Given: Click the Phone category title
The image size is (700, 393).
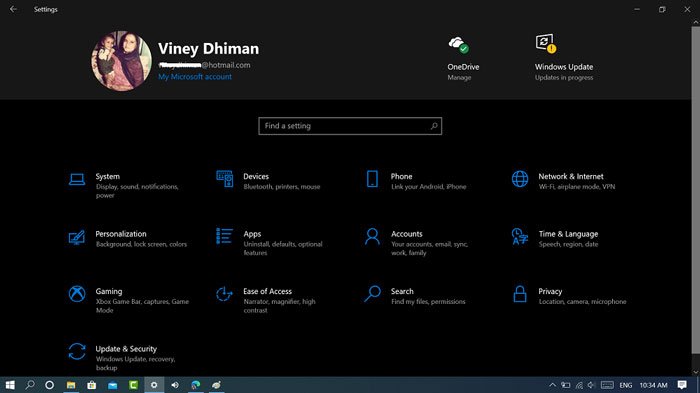Looking at the screenshot, I should [401, 176].
